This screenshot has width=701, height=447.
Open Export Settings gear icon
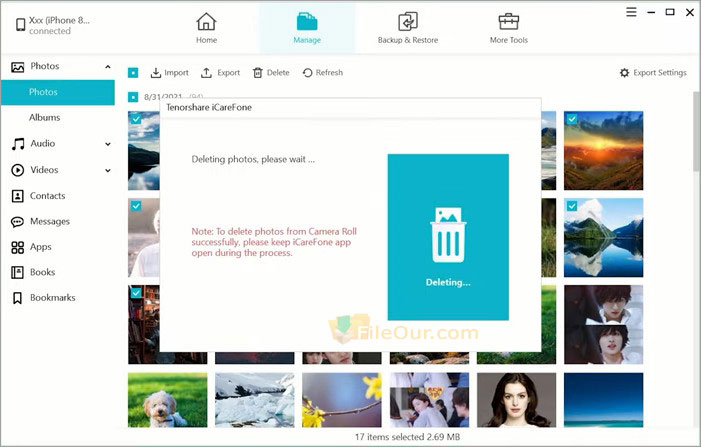(x=625, y=73)
